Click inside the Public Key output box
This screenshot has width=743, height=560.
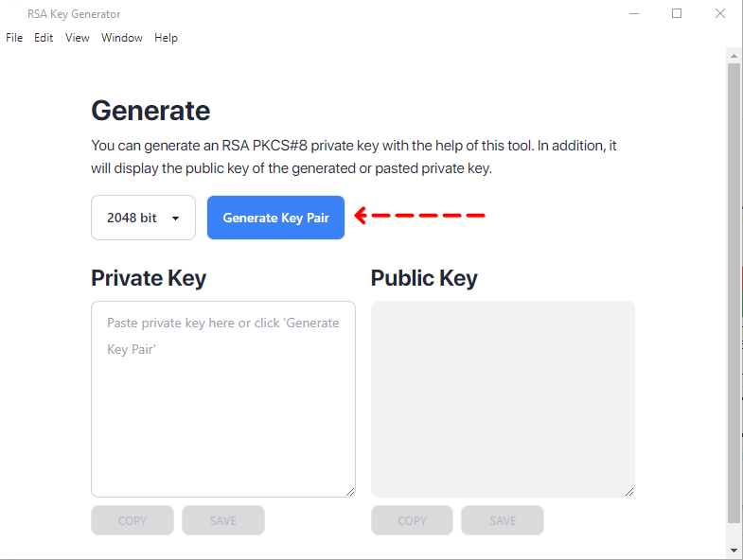[503, 398]
